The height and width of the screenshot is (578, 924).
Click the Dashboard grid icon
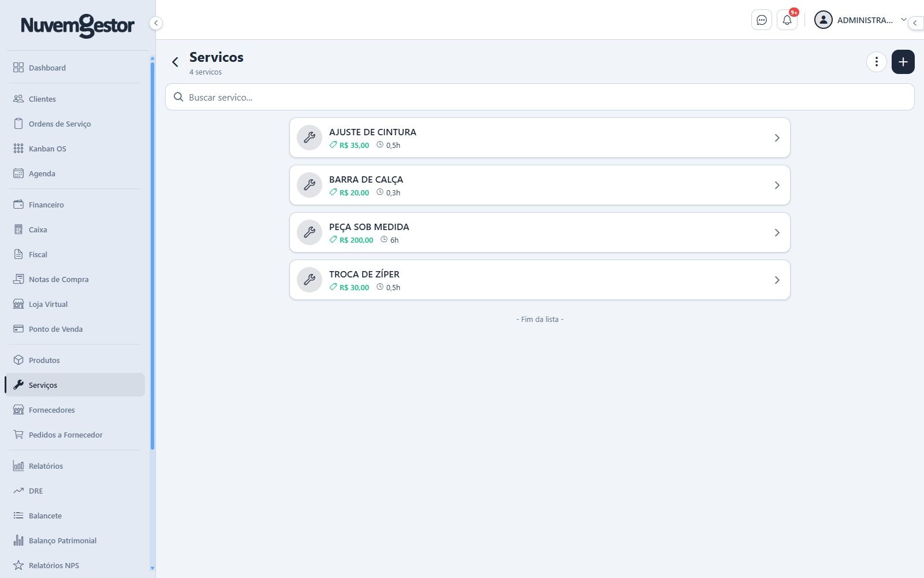coord(18,68)
